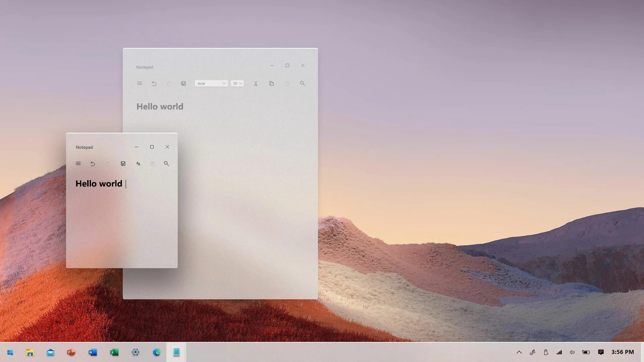644x362 pixels.
Task: Open the Windows Start button
Action: [x=10, y=352]
